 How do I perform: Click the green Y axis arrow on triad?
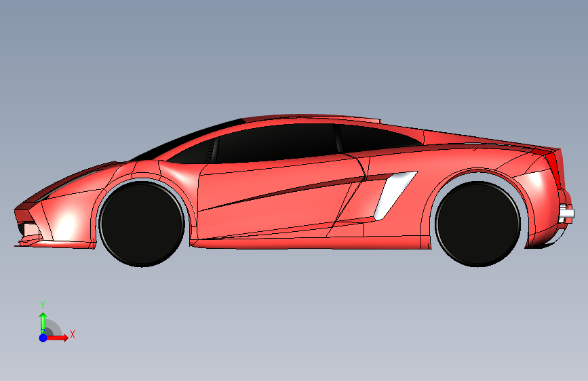(43, 322)
